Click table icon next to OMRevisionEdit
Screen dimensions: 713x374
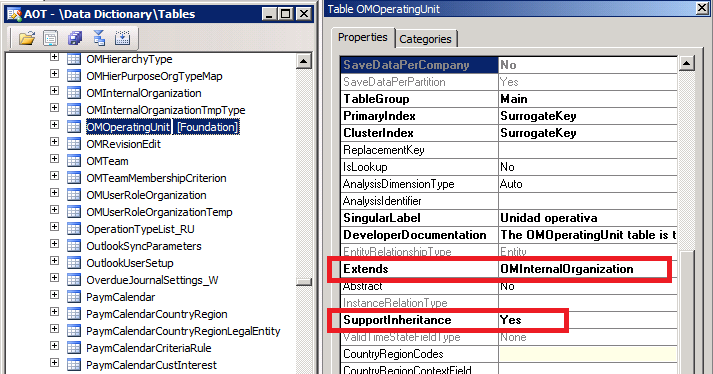(74, 144)
